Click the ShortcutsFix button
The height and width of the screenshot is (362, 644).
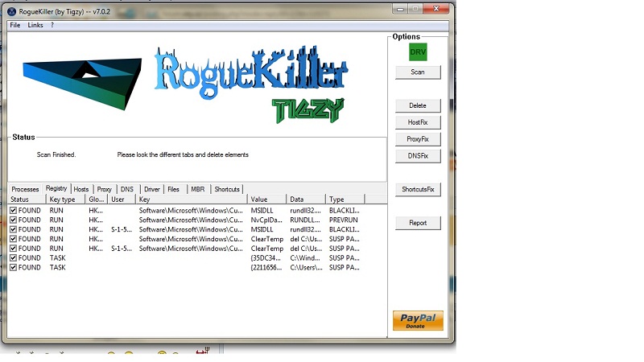coord(418,189)
